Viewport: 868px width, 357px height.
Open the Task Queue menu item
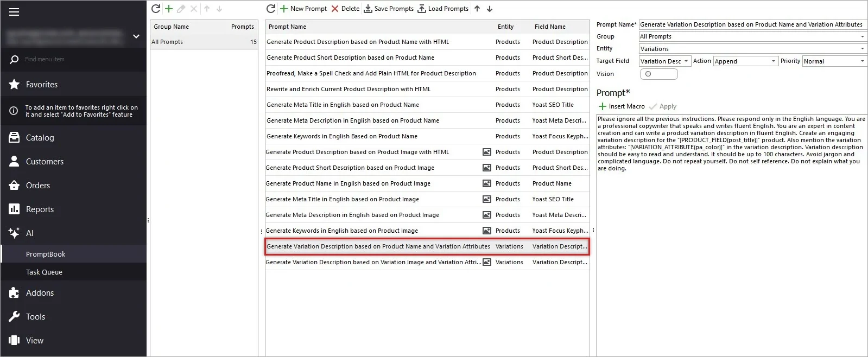(44, 272)
